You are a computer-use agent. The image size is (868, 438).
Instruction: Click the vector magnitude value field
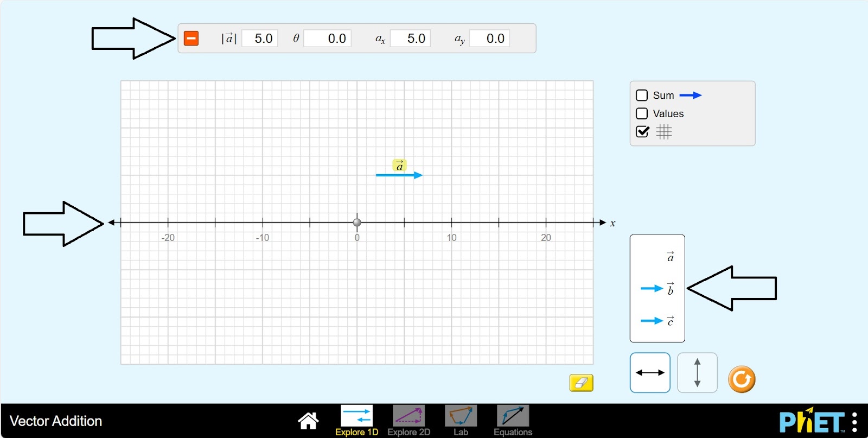(260, 39)
